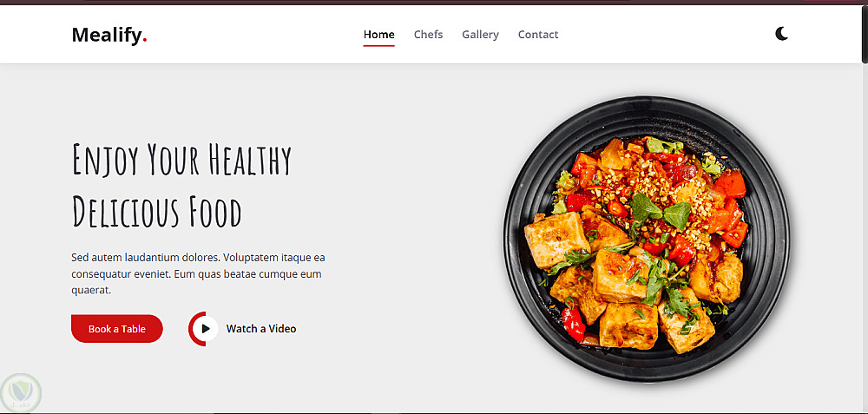This screenshot has width=868, height=414.
Task: Click the food plate hero image
Action: click(646, 239)
